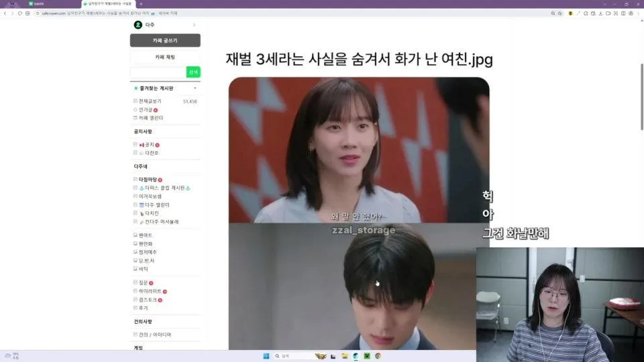Click the yellow extension icon in toolbar

coord(570,13)
